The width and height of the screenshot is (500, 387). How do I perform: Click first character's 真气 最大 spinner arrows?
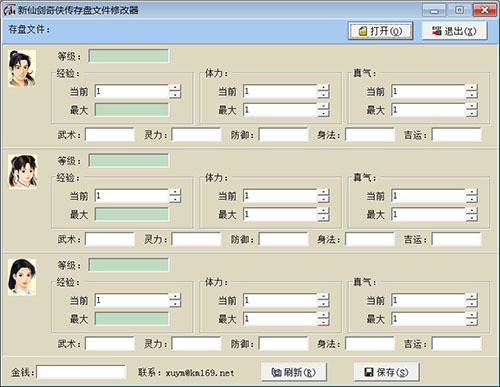pyautogui.click(x=472, y=110)
